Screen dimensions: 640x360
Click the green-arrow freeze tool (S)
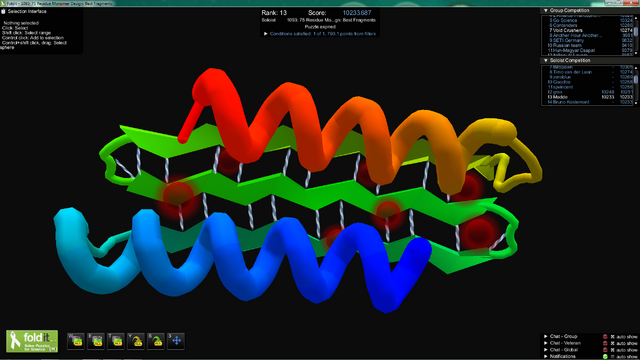[156, 341]
